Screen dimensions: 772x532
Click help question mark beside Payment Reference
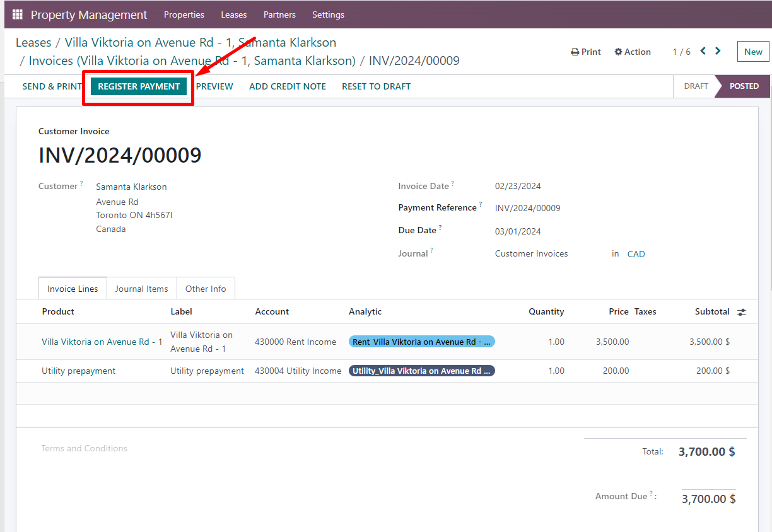481,205
